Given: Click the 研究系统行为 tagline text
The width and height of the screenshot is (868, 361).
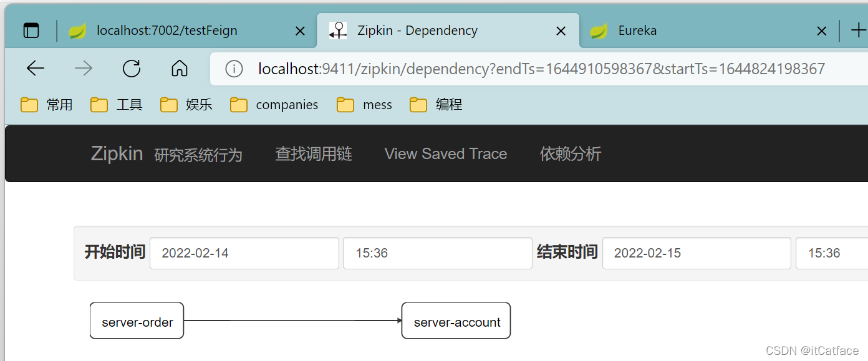Looking at the screenshot, I should [x=198, y=155].
